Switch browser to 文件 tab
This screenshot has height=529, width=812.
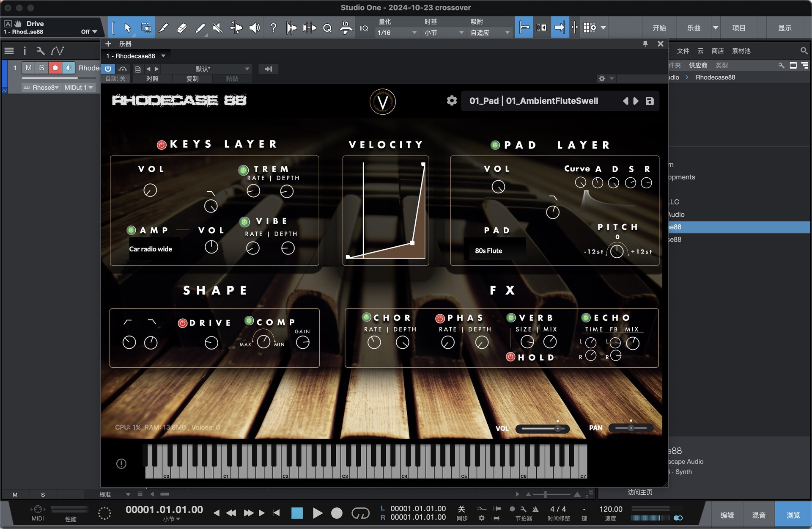pyautogui.click(x=683, y=51)
